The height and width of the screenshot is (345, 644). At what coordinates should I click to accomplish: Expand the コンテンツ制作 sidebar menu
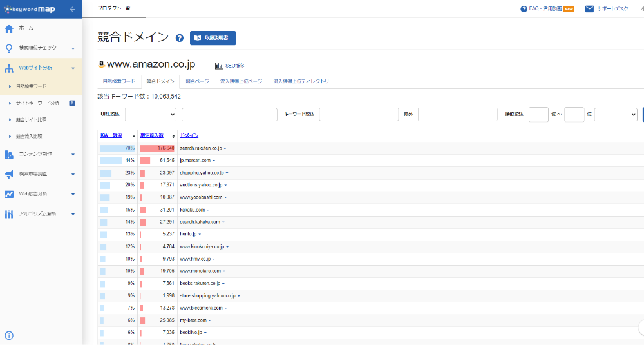(73, 154)
